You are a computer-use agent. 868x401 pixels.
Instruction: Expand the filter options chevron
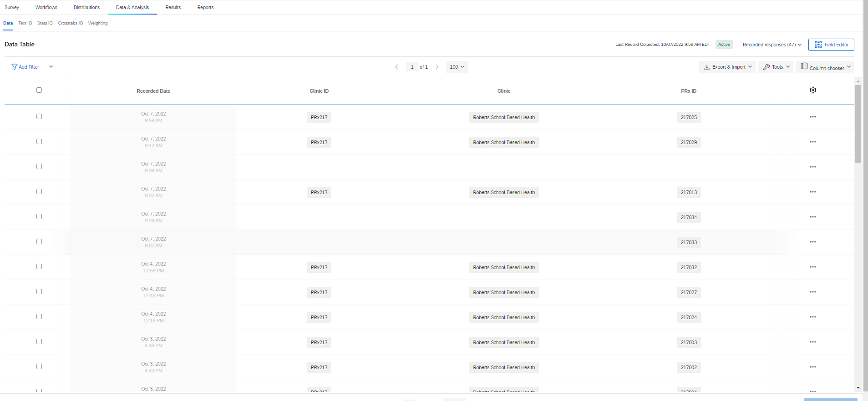pos(51,67)
